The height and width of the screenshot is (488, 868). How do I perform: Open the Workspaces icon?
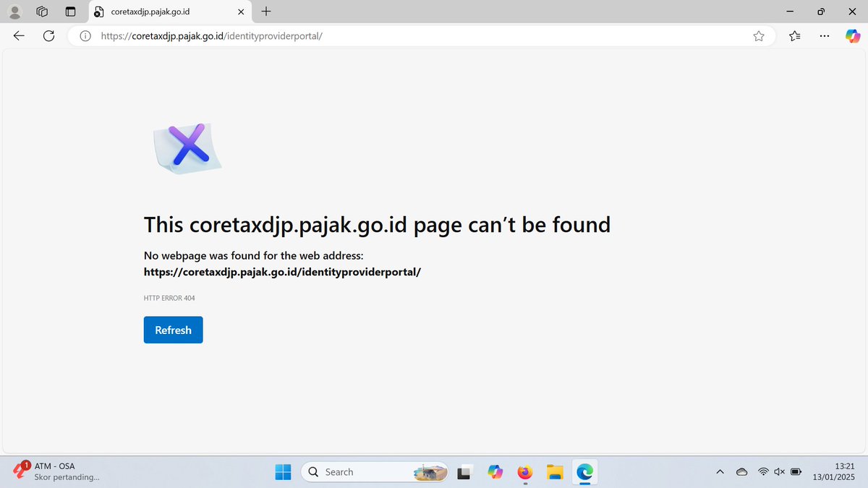[42, 12]
